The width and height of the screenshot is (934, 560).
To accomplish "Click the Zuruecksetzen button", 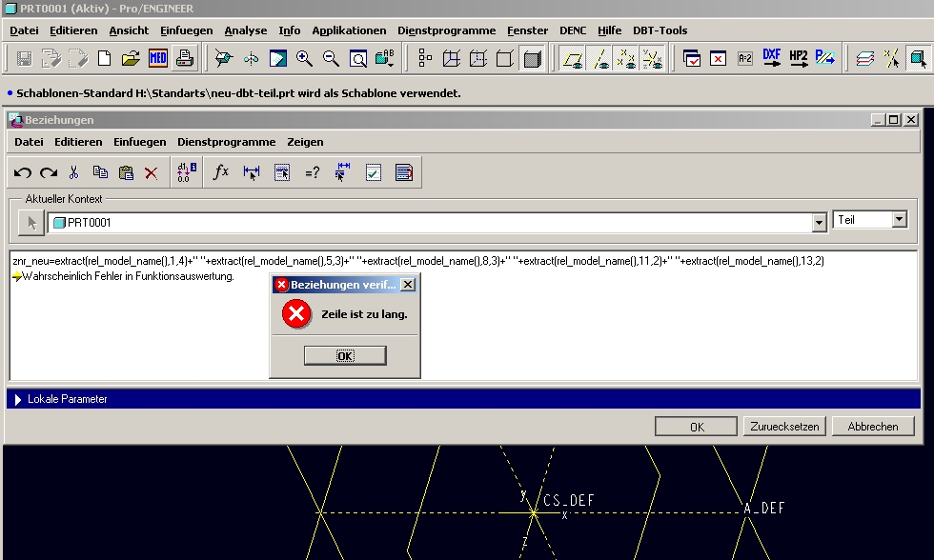I will point(784,427).
